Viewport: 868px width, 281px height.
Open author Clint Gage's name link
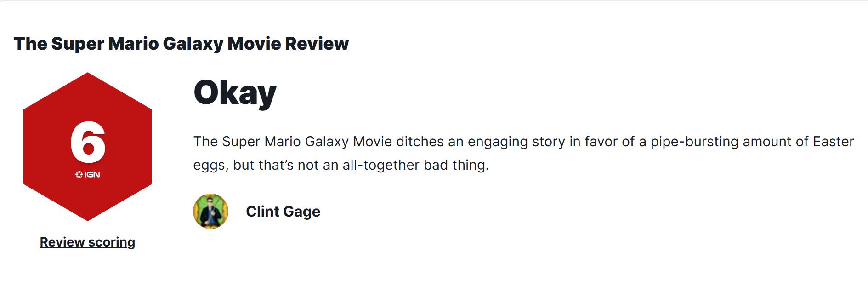pos(283,212)
